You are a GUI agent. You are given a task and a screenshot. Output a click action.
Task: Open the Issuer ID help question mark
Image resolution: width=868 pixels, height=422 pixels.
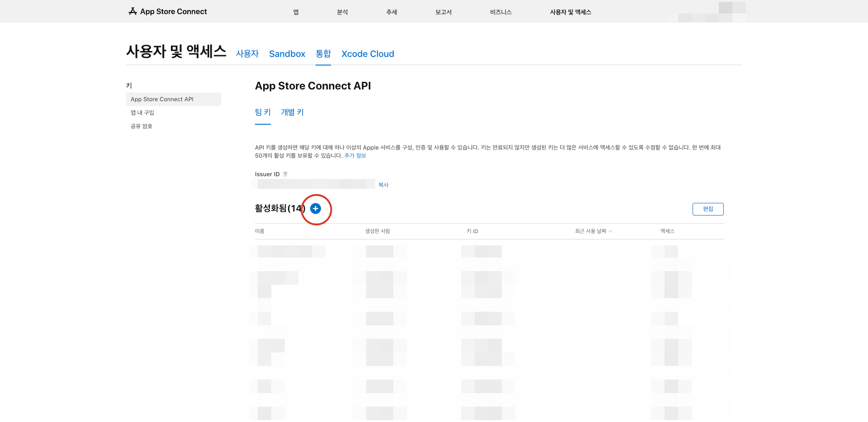point(285,174)
